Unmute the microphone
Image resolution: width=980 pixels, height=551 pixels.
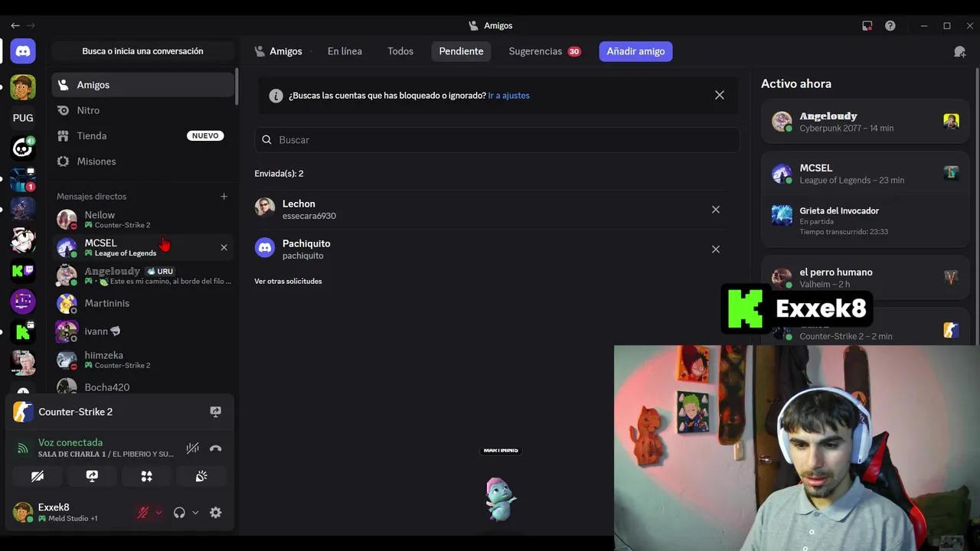tap(142, 513)
